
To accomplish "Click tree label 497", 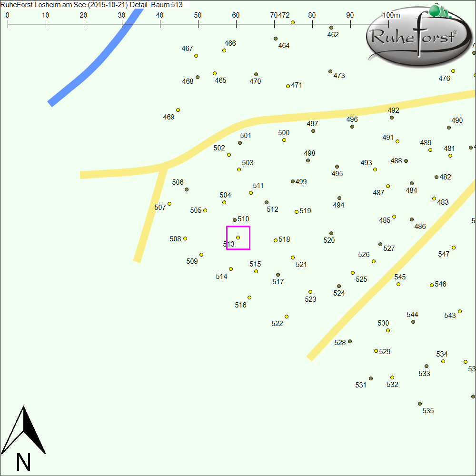I will tap(312, 124).
